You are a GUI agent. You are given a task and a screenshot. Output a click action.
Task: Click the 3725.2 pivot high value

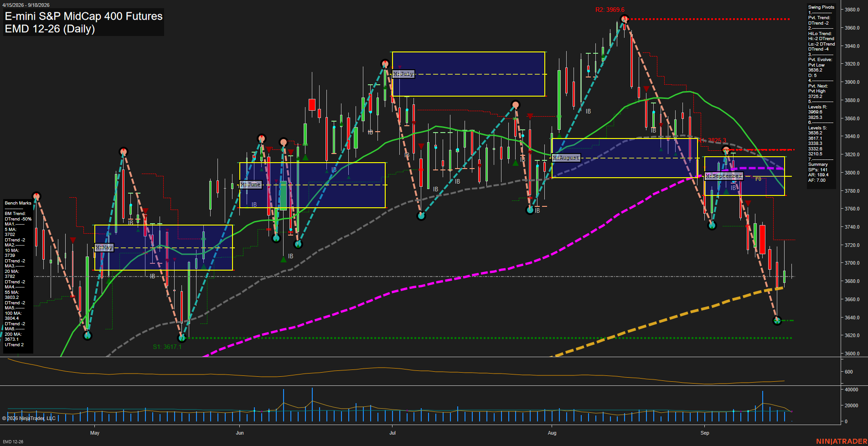[815, 97]
